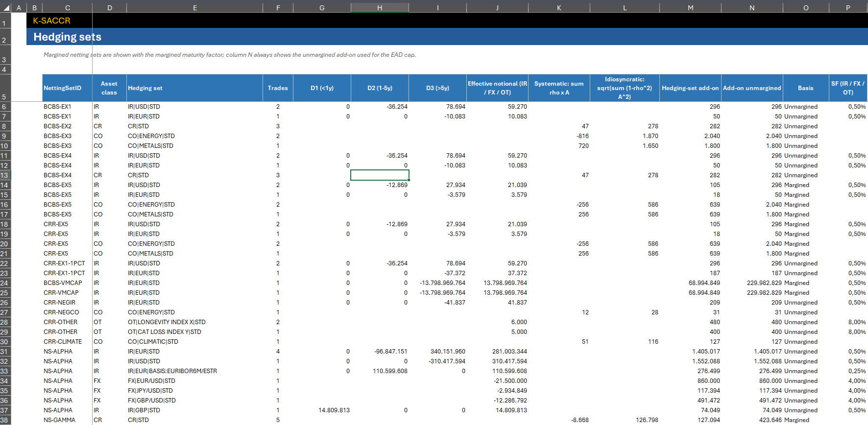The width and height of the screenshot is (868, 425).
Task: Select the 'CRR-VMCAP' netting set cell
Action: pos(67,293)
